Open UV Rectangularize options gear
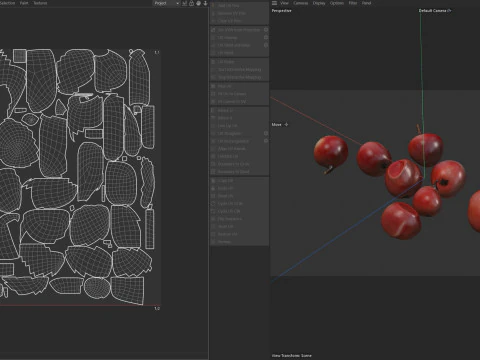Image resolution: width=480 pixels, height=360 pixels. click(266, 141)
